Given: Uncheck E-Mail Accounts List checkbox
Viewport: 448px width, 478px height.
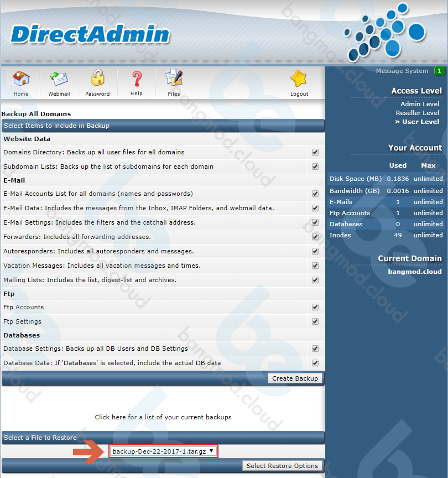Looking at the screenshot, I should point(315,194).
